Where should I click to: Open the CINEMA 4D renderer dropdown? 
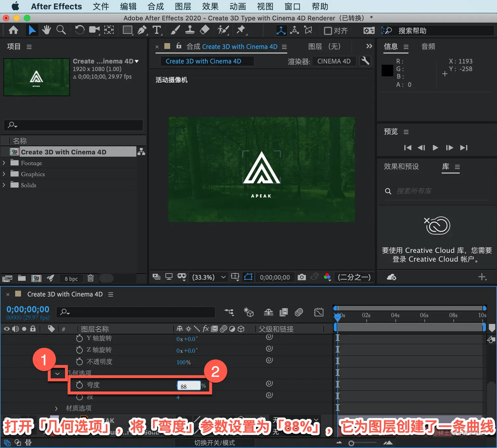(x=334, y=61)
